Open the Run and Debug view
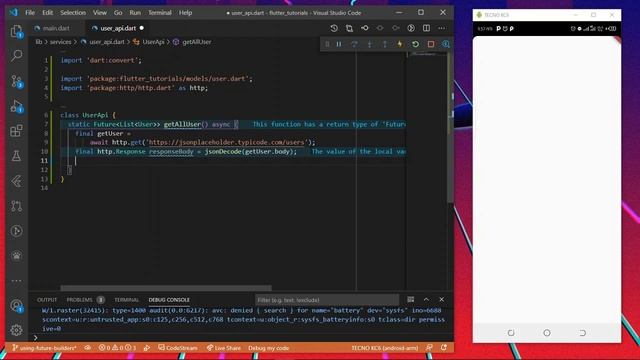The image size is (640, 360). (16, 106)
